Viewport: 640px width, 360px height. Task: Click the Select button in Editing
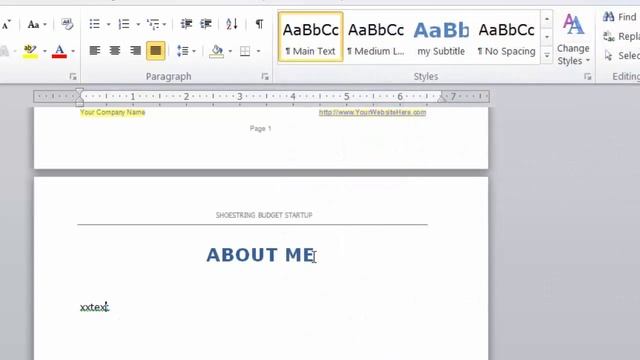[621, 55]
